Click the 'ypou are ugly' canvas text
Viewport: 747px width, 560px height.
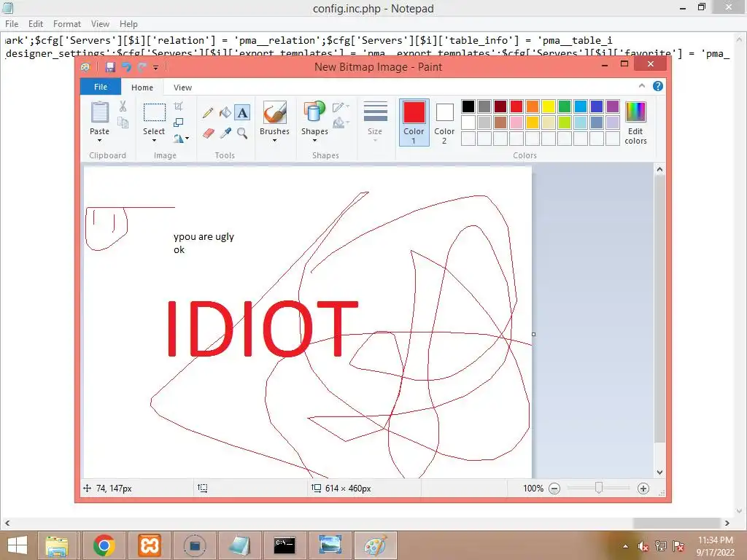click(204, 237)
